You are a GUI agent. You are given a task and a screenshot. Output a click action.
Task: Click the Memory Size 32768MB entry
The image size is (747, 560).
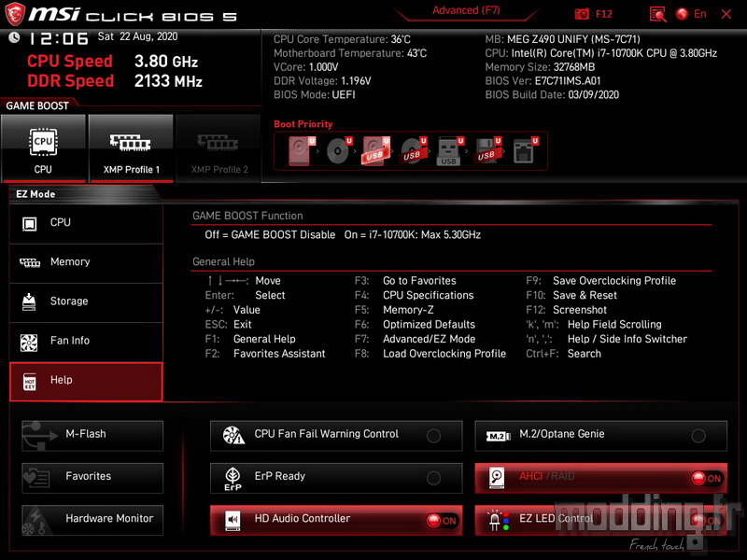541,66
